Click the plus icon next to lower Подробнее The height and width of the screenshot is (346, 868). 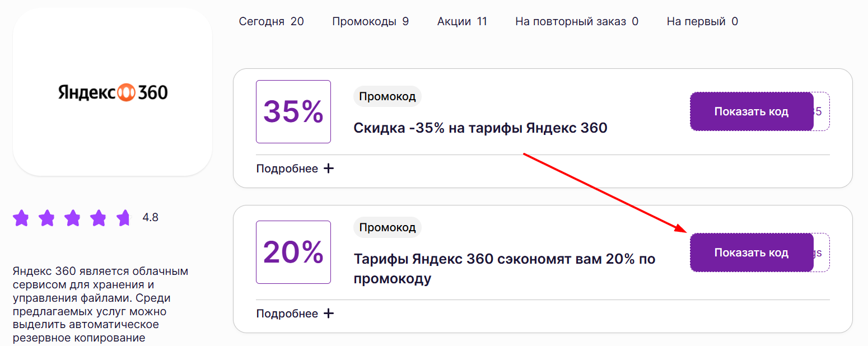tap(329, 313)
